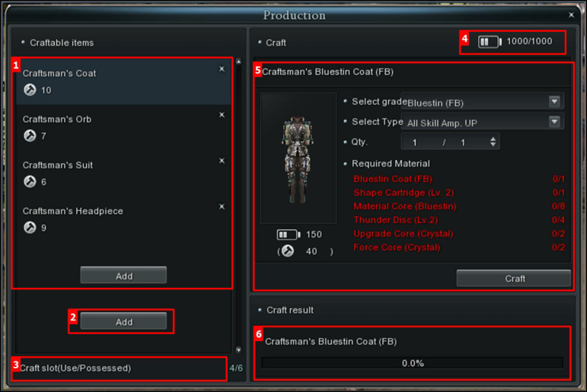This screenshot has height=392, width=587.
Task: Remove Craftsman's Headpiece entry with X
Action: click(222, 207)
